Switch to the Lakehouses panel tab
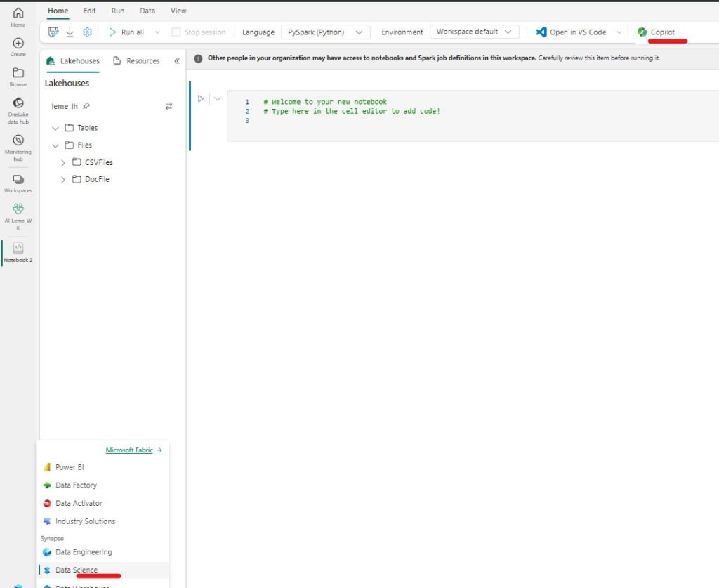 (x=73, y=61)
